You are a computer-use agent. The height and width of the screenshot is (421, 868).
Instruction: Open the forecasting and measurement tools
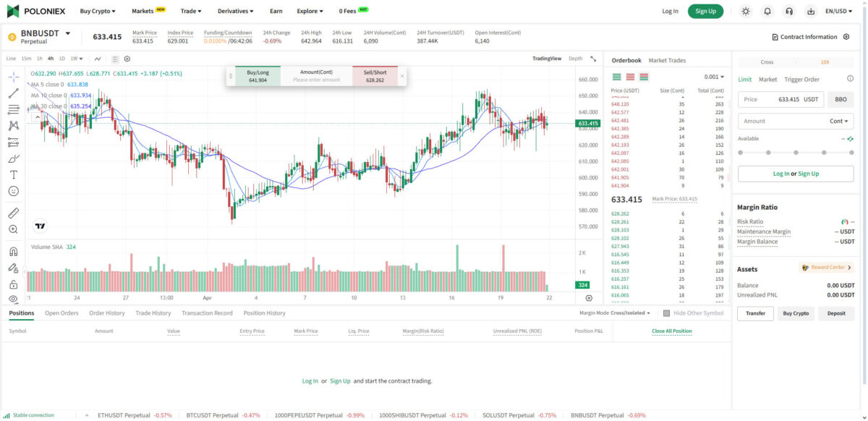click(x=13, y=142)
